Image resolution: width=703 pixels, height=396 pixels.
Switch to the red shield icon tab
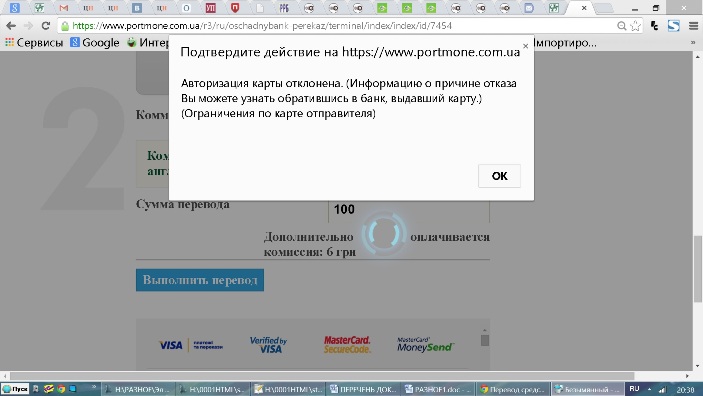click(235, 8)
